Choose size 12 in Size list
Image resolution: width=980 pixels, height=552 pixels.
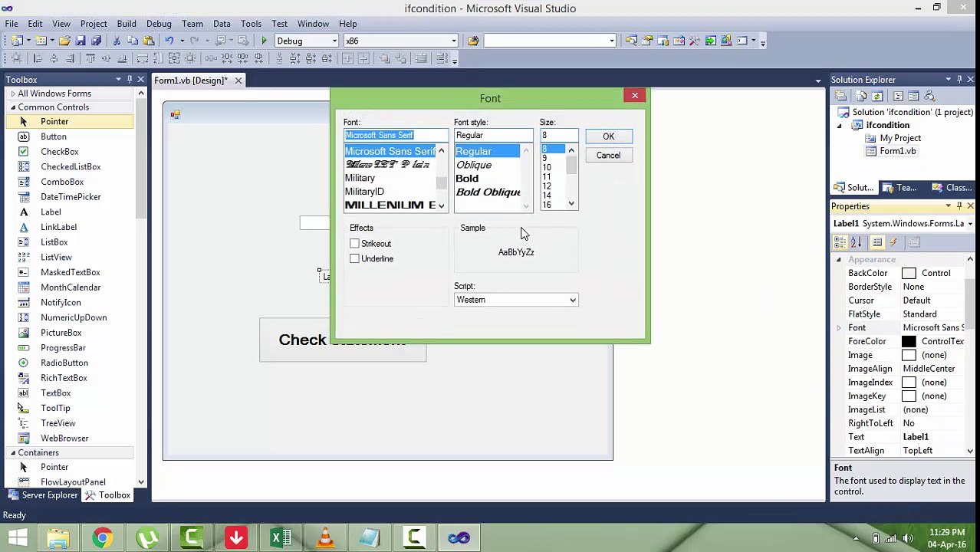pos(547,186)
